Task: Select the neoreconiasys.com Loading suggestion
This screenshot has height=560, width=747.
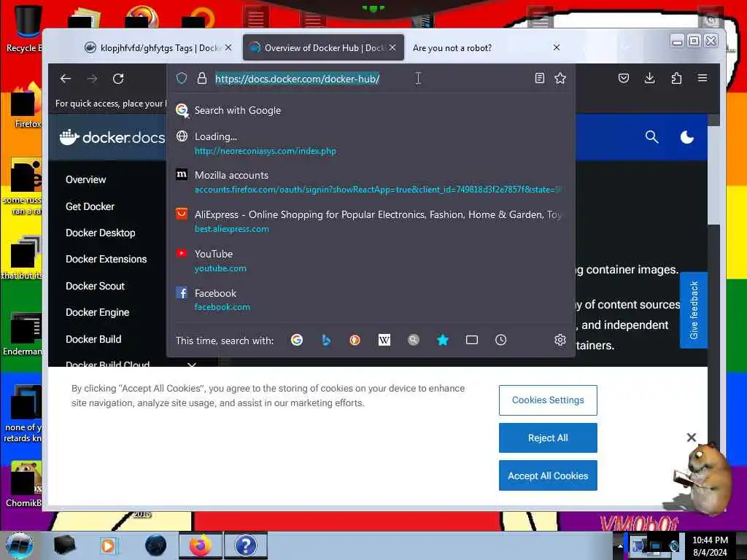Action: click(x=370, y=144)
